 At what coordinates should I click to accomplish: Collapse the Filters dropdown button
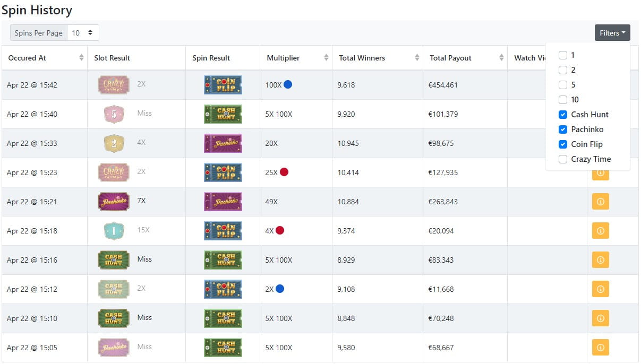tap(612, 33)
